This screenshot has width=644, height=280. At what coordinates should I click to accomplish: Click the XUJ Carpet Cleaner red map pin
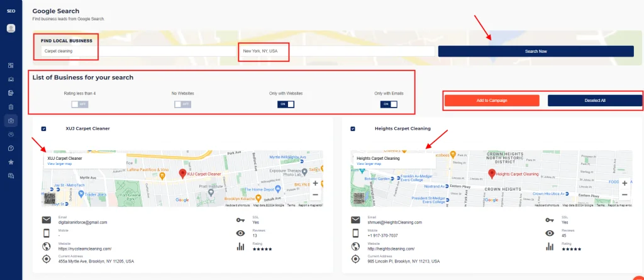[182, 173]
